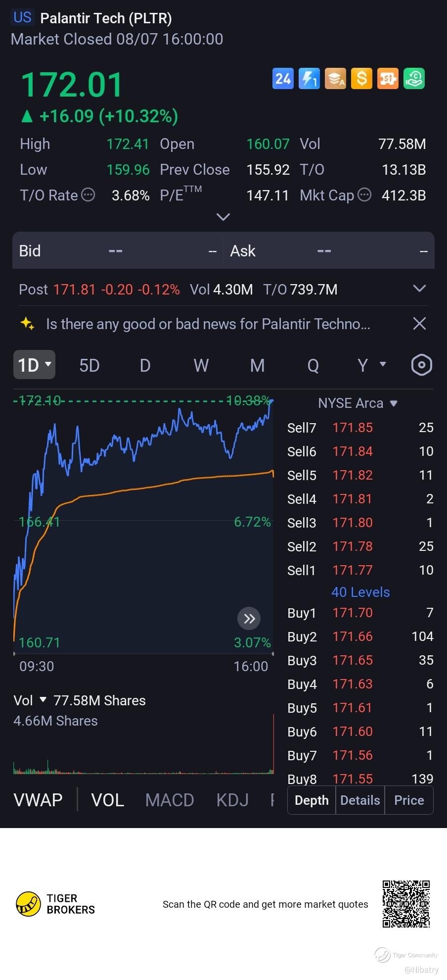Select the Price toggle in order book

[x=409, y=800]
